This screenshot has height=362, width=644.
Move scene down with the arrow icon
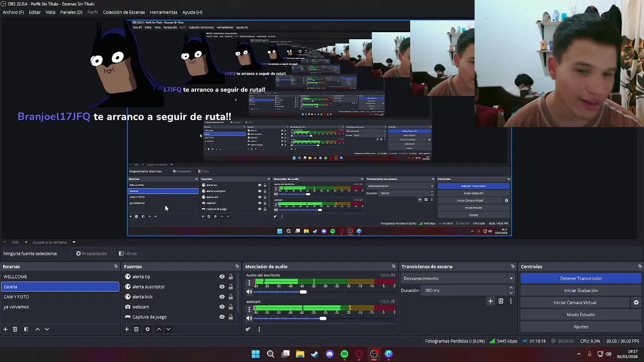click(x=47, y=329)
